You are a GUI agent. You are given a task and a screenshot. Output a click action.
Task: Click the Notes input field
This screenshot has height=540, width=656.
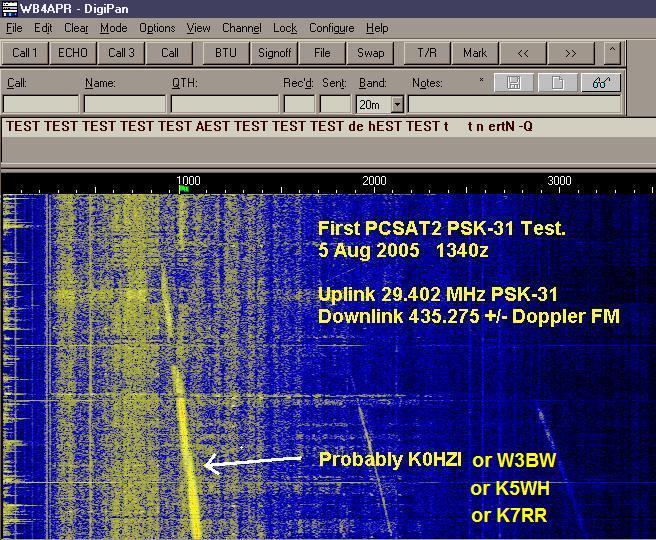point(514,104)
